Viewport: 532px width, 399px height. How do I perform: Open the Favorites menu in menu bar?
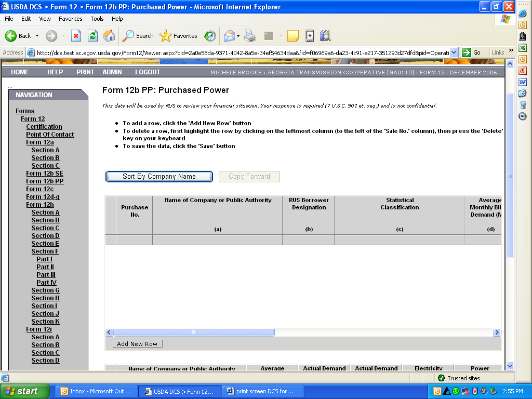tap(70, 19)
